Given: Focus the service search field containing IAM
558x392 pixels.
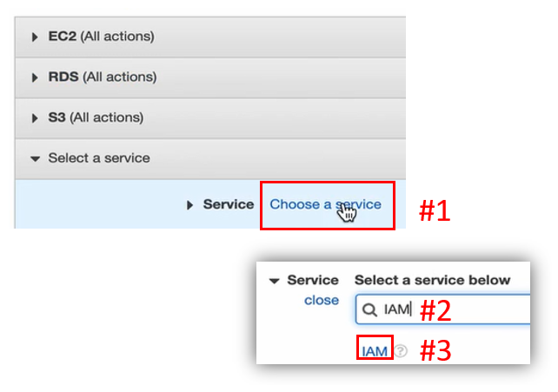Looking at the screenshot, I should 442,309.
